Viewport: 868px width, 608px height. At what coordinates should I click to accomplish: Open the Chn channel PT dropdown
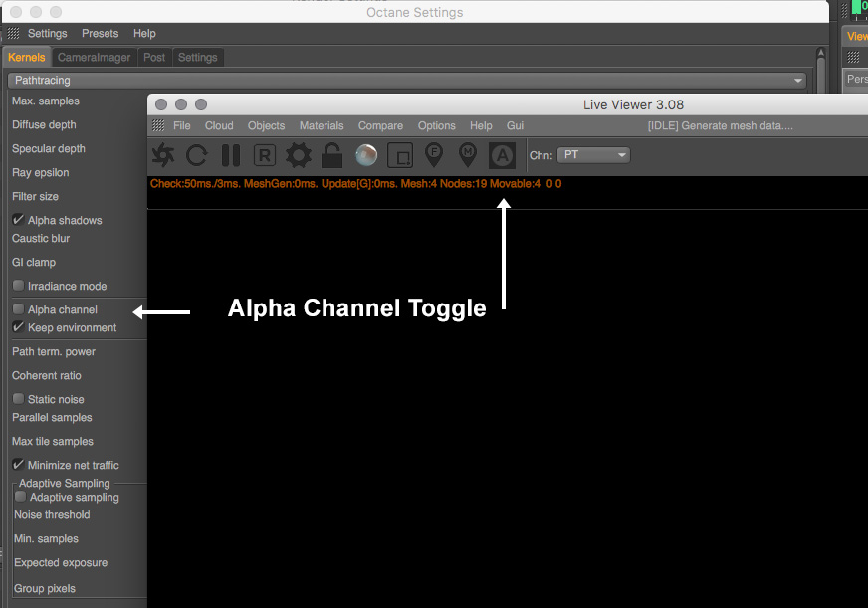(x=593, y=155)
